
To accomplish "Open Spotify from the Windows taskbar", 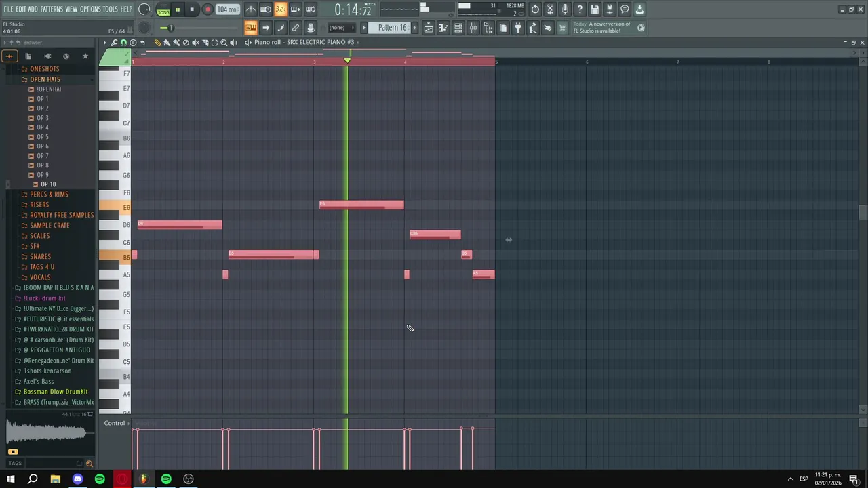I will click(166, 479).
